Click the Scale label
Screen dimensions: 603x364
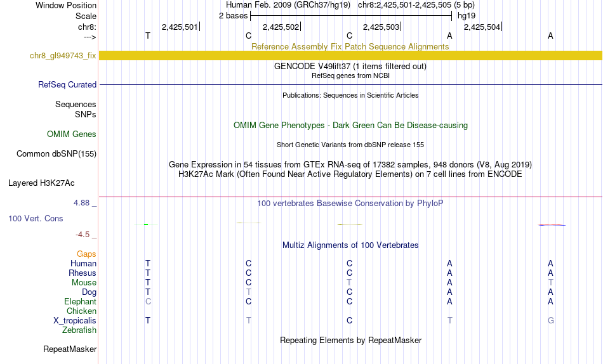click(x=86, y=16)
